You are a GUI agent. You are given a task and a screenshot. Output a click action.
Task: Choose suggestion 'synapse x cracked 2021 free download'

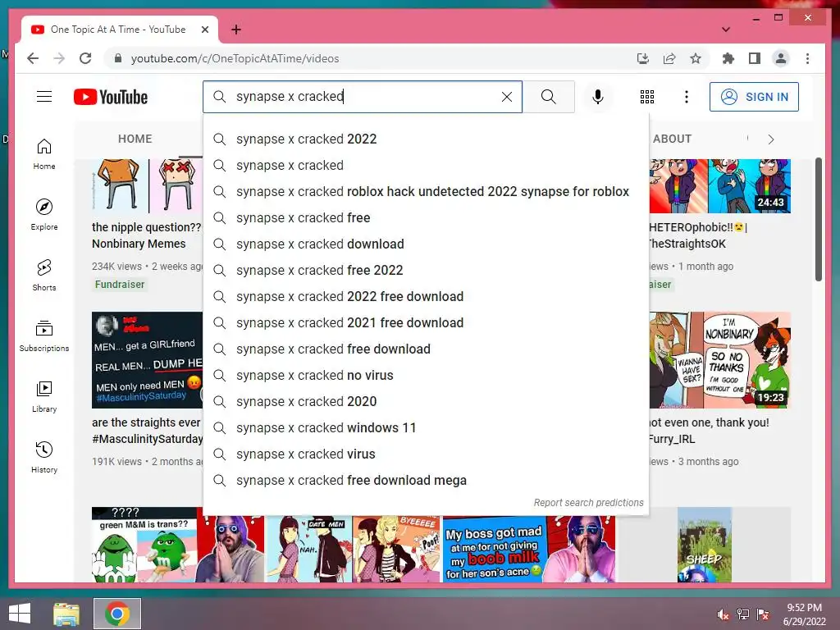coord(426,323)
